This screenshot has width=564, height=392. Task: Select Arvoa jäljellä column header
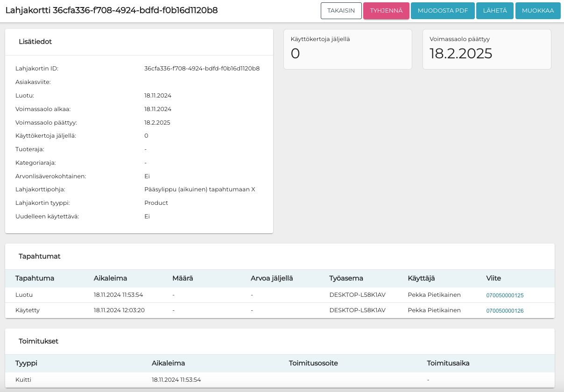coord(272,278)
